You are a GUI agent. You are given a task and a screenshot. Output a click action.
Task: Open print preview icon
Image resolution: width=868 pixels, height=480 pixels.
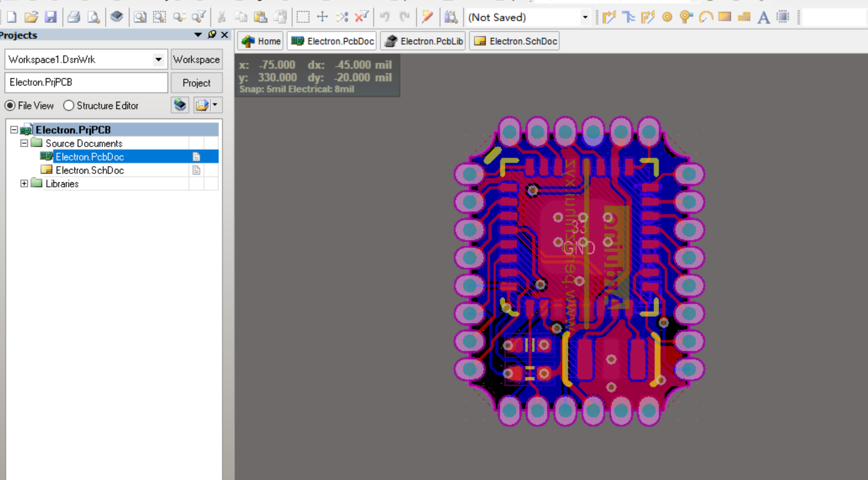(x=94, y=17)
